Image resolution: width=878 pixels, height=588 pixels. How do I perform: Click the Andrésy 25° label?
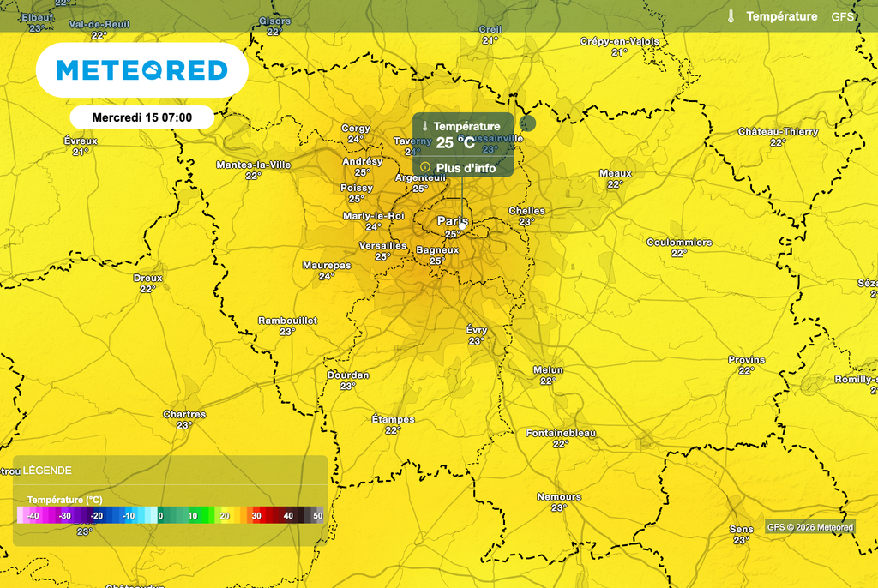point(363,167)
